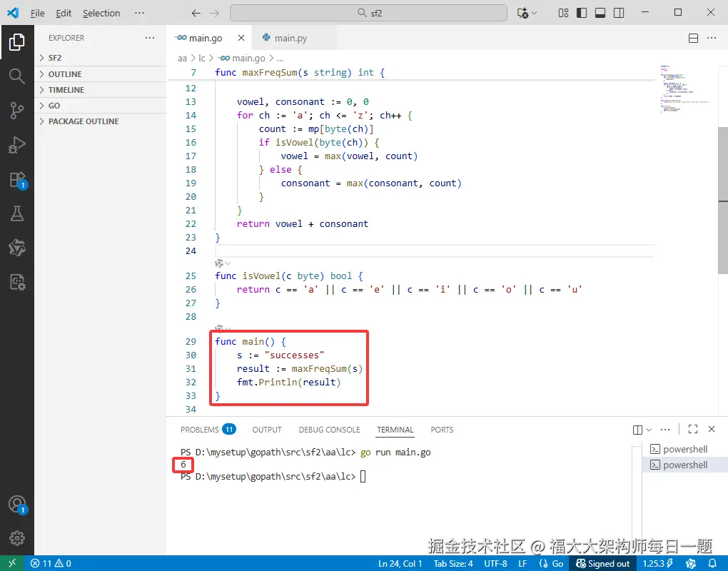Image resolution: width=728 pixels, height=571 pixels.
Task: Go back using the navigation arrow
Action: pyautogui.click(x=196, y=13)
